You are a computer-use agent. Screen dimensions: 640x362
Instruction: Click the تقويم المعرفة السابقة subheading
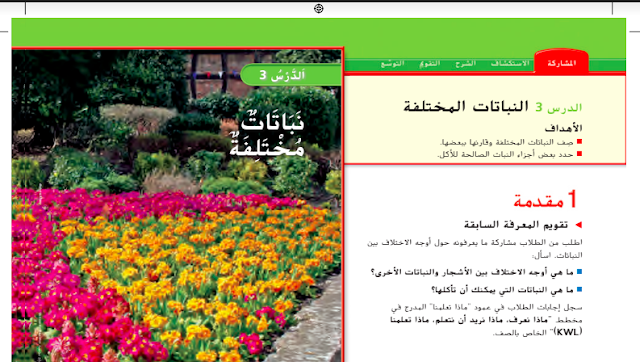point(516,224)
